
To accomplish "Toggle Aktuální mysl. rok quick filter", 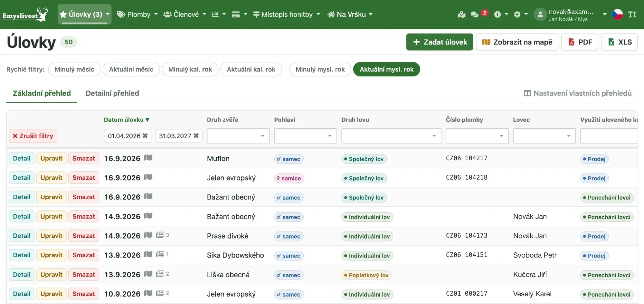I will 386,69.
